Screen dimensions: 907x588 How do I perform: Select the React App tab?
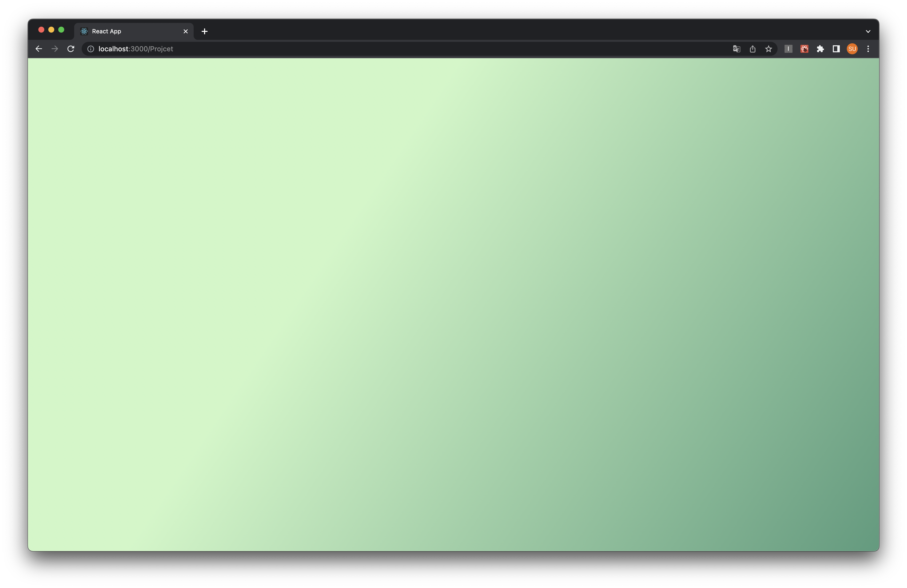pyautogui.click(x=130, y=31)
